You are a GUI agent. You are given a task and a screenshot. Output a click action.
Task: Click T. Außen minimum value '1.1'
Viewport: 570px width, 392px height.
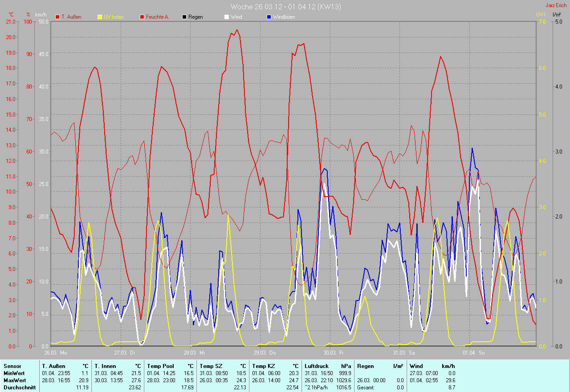[85, 373]
